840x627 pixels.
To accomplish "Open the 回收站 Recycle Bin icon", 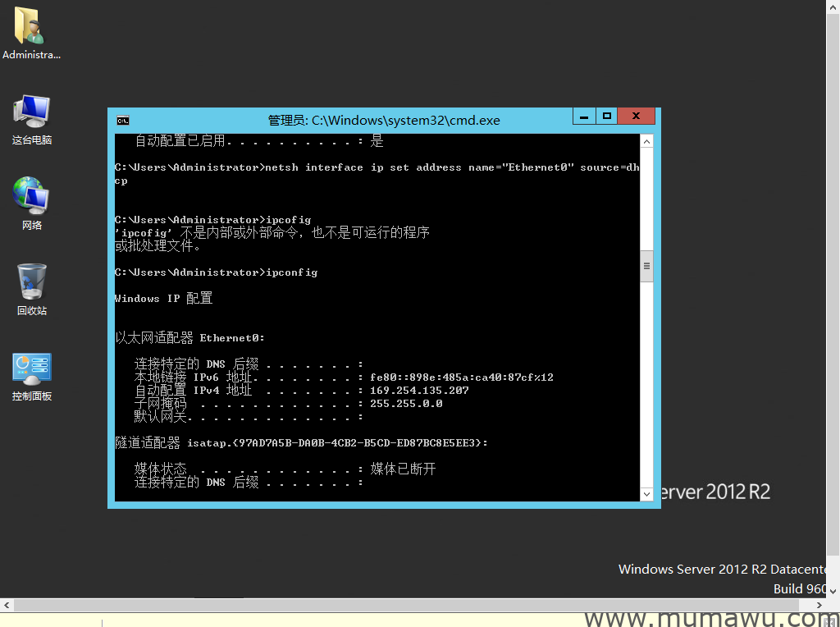I will [31, 281].
